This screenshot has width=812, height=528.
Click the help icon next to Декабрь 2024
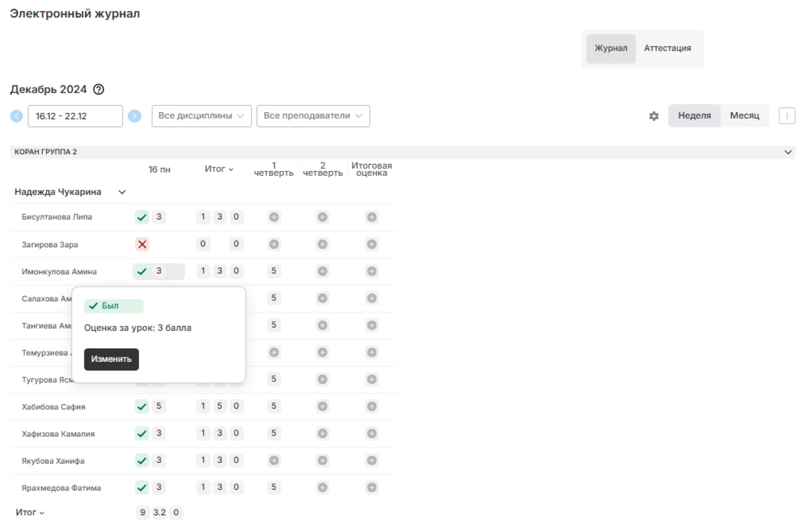[99, 89]
